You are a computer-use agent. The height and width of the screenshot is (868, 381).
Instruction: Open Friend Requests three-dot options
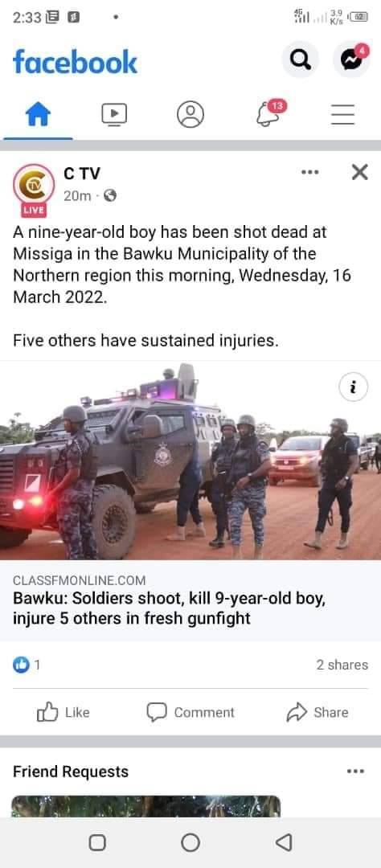[x=355, y=771]
